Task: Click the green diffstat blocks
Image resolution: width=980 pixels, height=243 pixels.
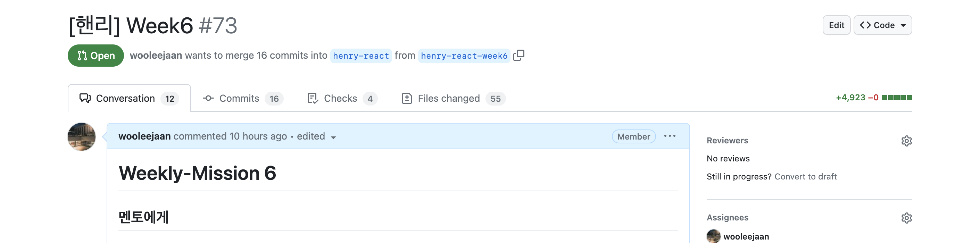Action: pyautogui.click(x=897, y=98)
